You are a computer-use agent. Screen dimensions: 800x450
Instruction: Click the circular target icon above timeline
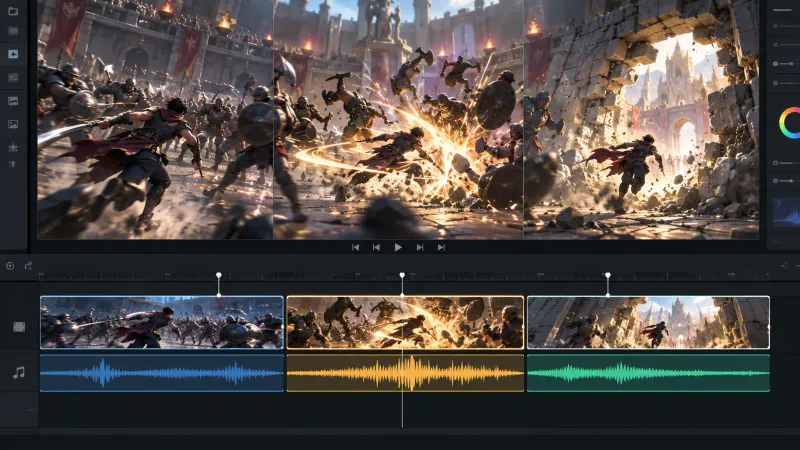[x=10, y=266]
